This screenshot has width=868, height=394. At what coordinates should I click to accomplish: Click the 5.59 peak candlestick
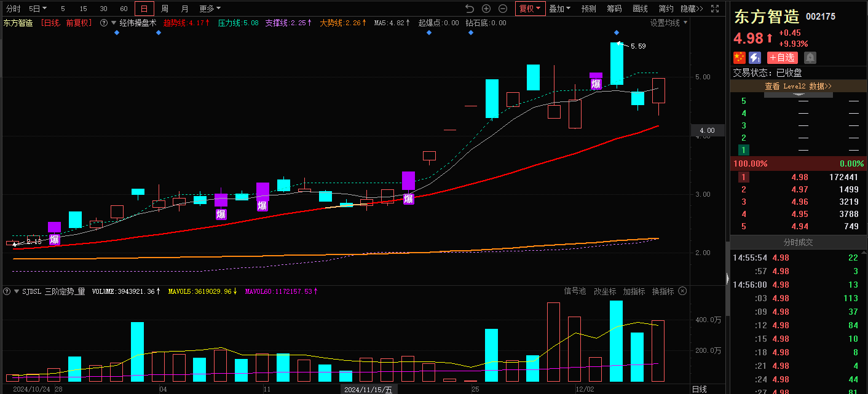coord(617,63)
